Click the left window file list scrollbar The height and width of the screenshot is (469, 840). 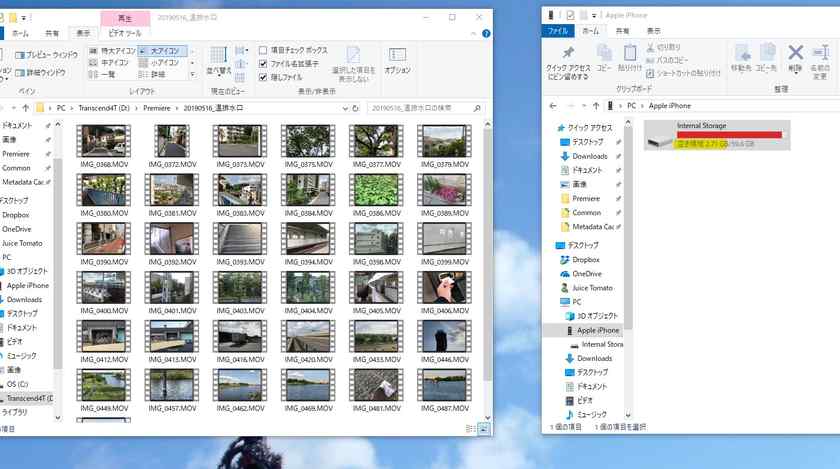[x=488, y=255]
